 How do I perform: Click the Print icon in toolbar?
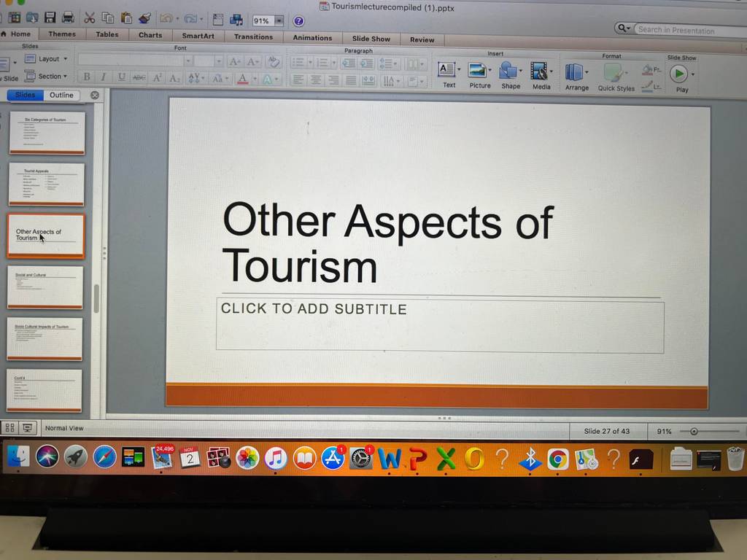tap(68, 18)
